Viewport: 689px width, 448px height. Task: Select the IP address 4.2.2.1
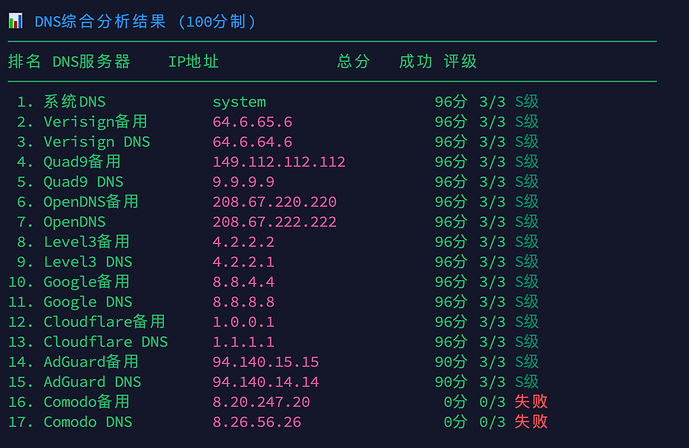[x=244, y=262]
